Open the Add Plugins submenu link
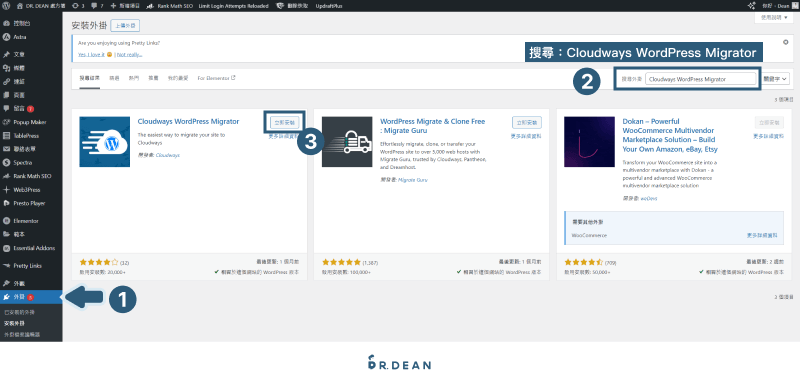 tap(14, 323)
